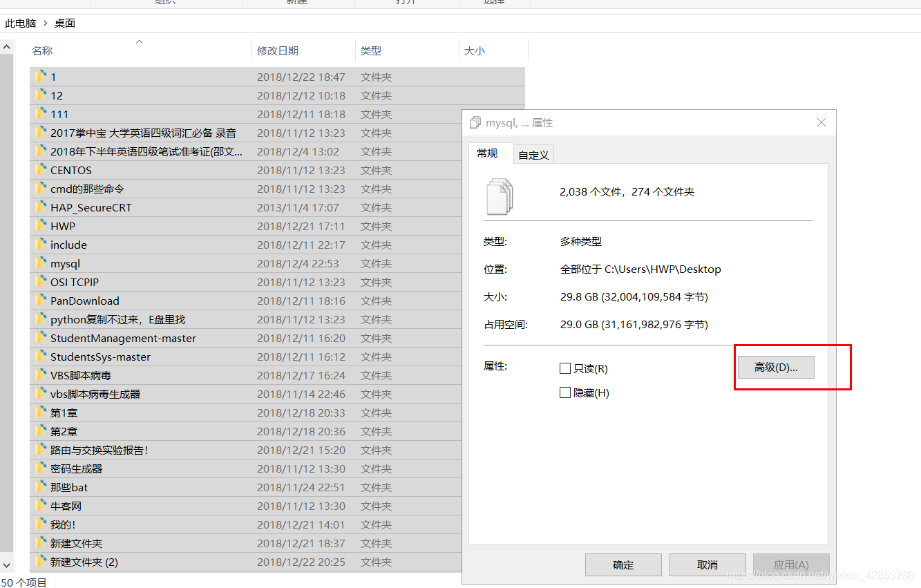The height and width of the screenshot is (588, 921).
Task: Click the properties dialog title bar icon
Action: coord(475,122)
